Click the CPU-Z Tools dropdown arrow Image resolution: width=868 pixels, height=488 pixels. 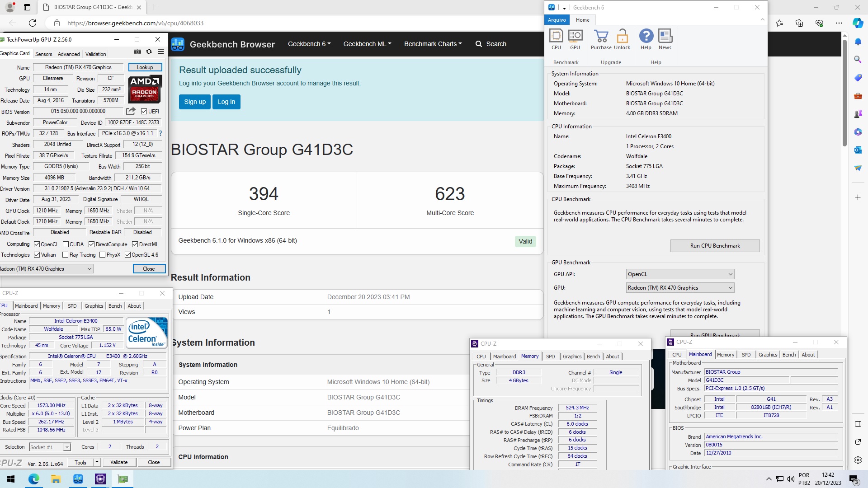97,462
